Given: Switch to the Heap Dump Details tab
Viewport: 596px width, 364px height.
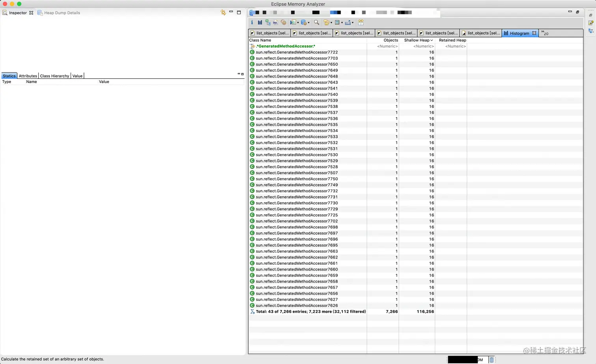Looking at the screenshot, I should (x=59, y=13).
